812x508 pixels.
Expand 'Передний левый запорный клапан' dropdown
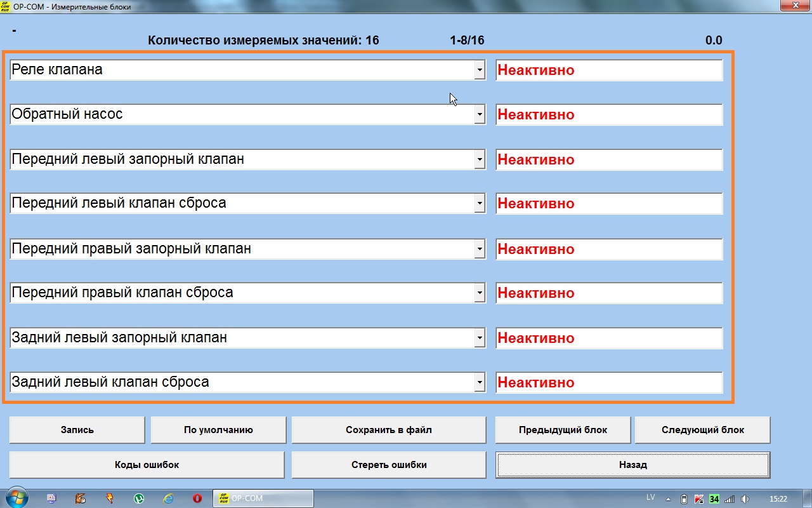[x=480, y=159]
